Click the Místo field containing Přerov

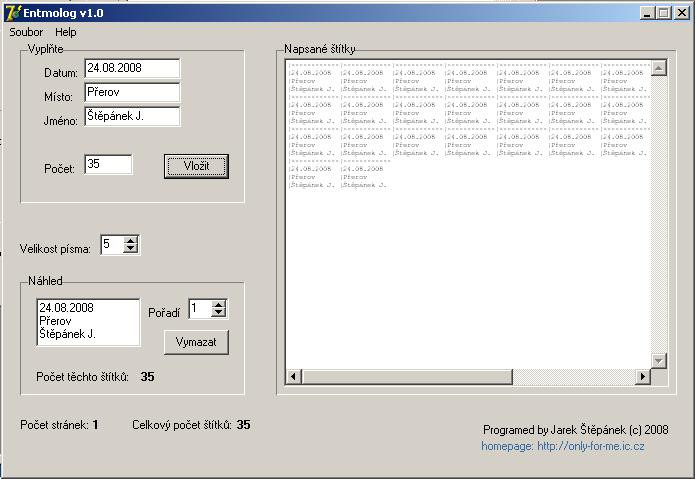pos(132,93)
